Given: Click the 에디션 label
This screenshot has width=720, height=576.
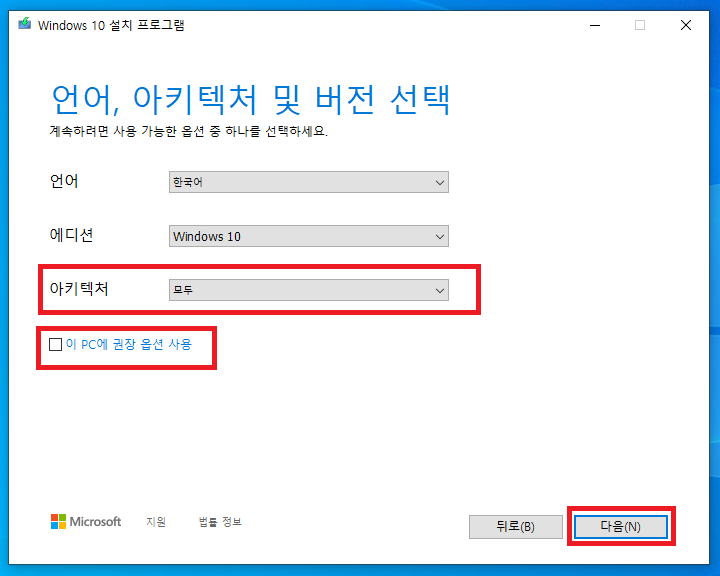Looking at the screenshot, I should click(x=72, y=235).
